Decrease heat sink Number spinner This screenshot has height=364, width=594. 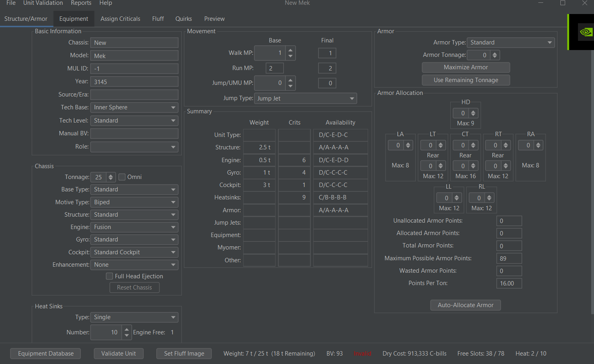pyautogui.click(x=127, y=335)
